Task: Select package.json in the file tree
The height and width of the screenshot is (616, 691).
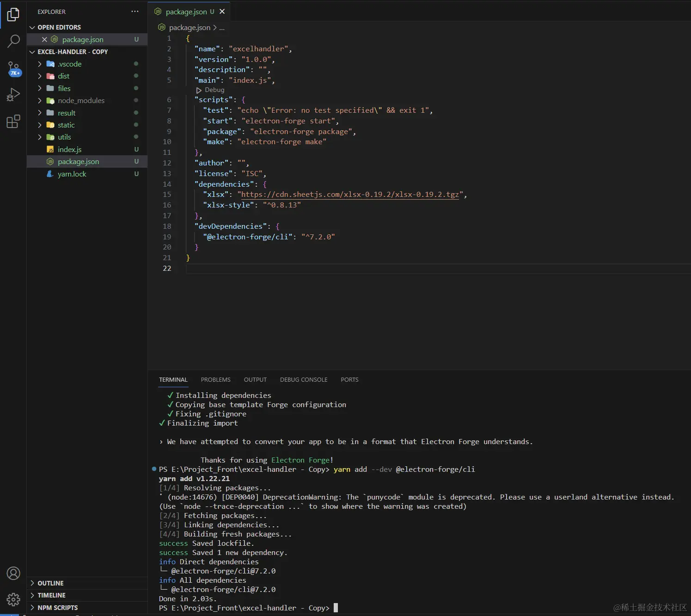Action: click(x=87, y=162)
